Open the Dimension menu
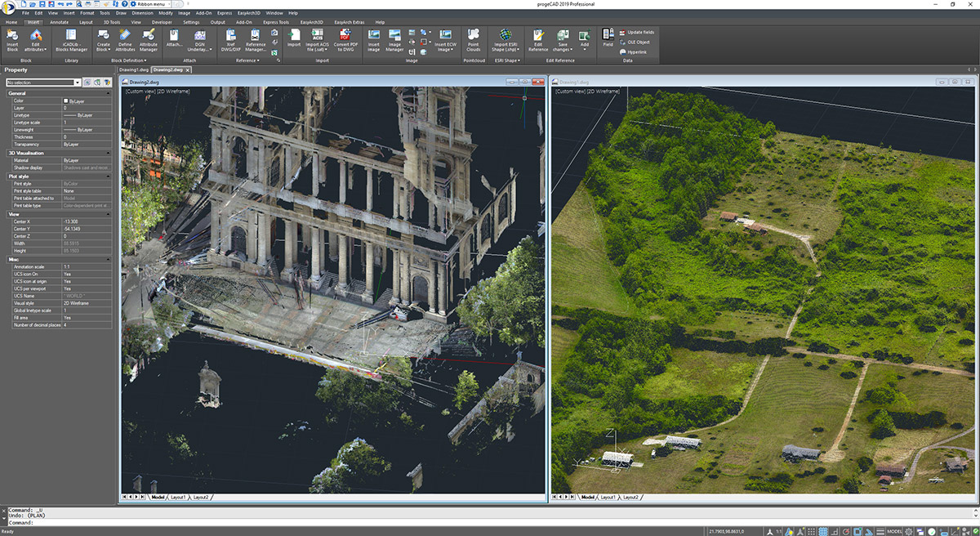The width and height of the screenshot is (980, 536). click(x=142, y=14)
